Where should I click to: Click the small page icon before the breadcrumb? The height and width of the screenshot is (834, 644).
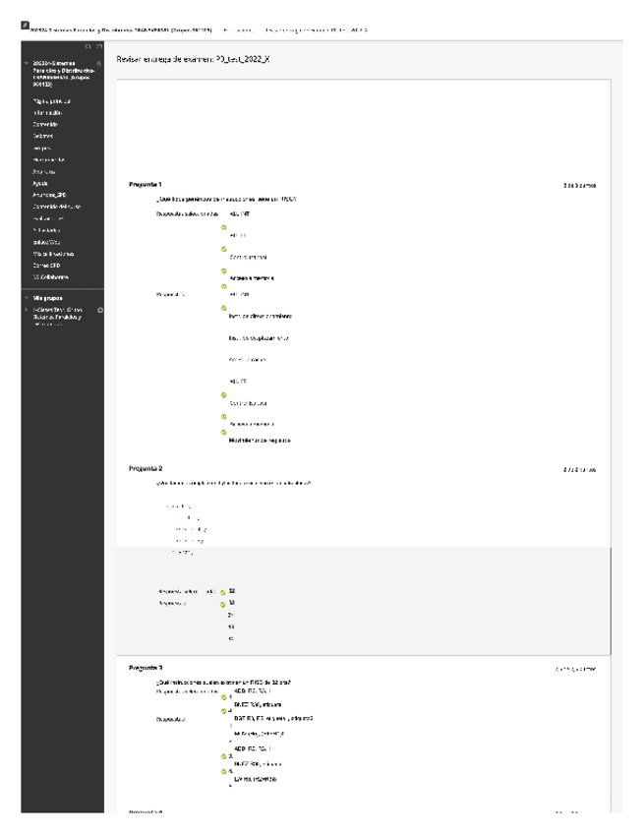coord(25,25)
